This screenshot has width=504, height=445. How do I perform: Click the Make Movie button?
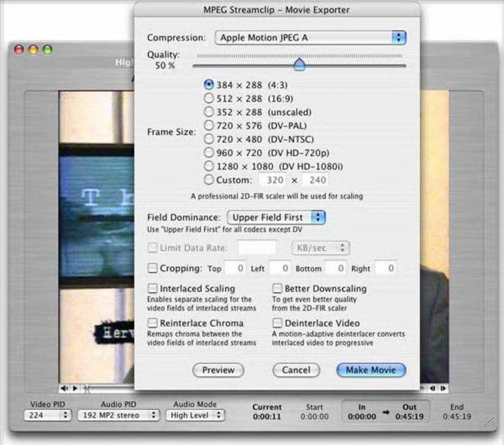[x=371, y=370]
